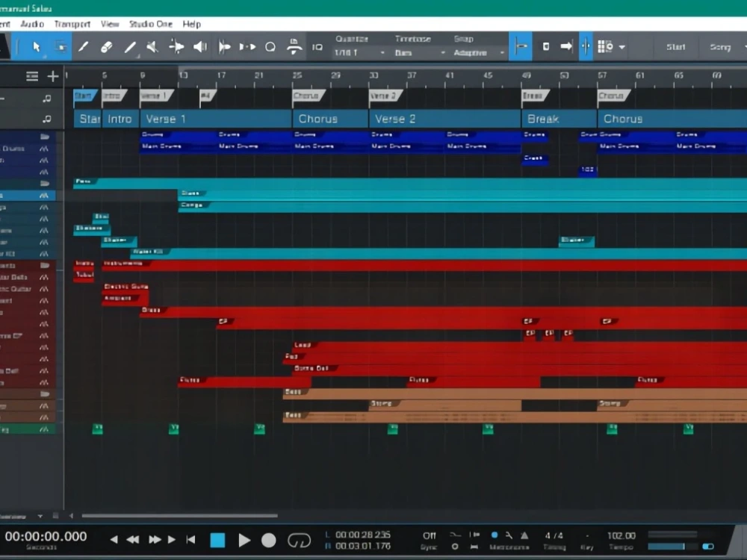
Task: Click the Tempo value 102.00
Action: point(622,535)
